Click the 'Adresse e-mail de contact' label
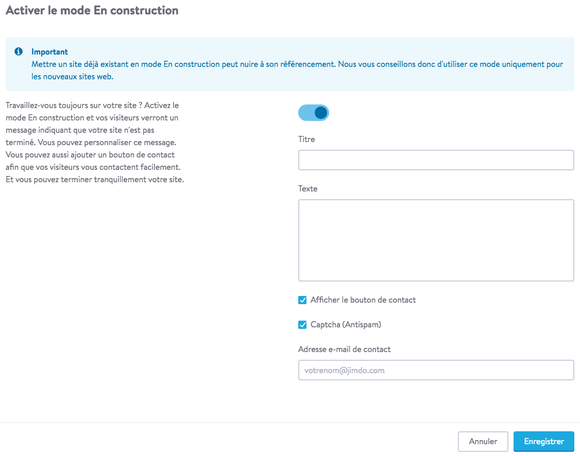580x456 pixels. 344,349
